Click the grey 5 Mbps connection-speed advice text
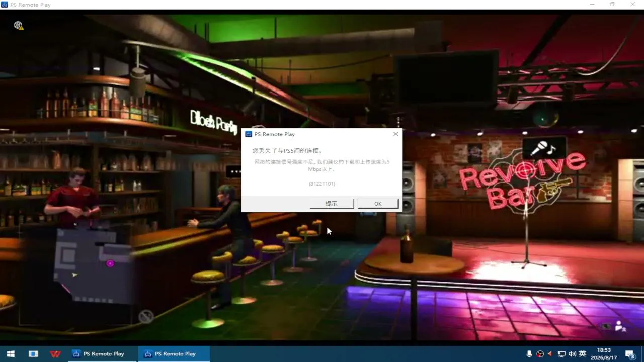The image size is (644, 362). pos(322,165)
